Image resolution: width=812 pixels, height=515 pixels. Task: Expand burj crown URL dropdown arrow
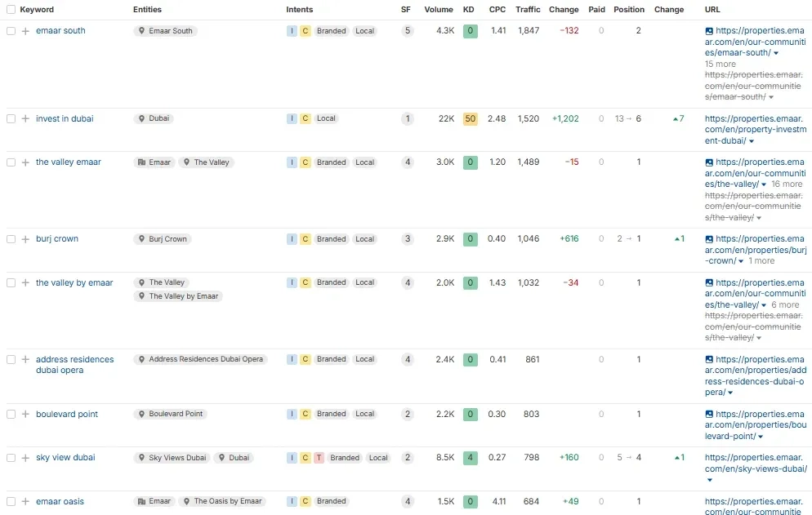[x=741, y=261]
